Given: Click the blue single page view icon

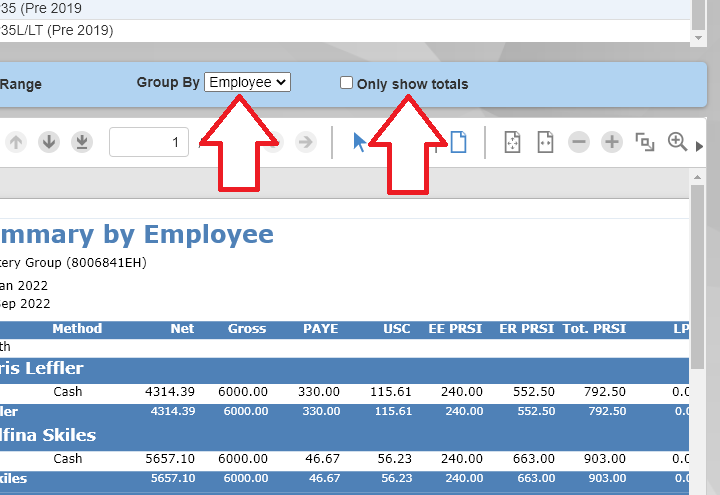Looking at the screenshot, I should (458, 142).
